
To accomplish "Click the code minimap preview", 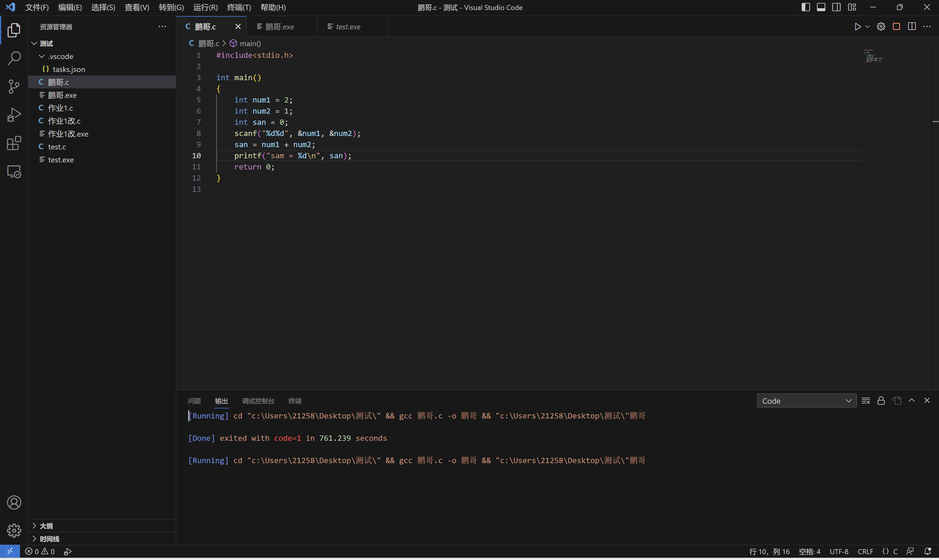I will pos(873,57).
